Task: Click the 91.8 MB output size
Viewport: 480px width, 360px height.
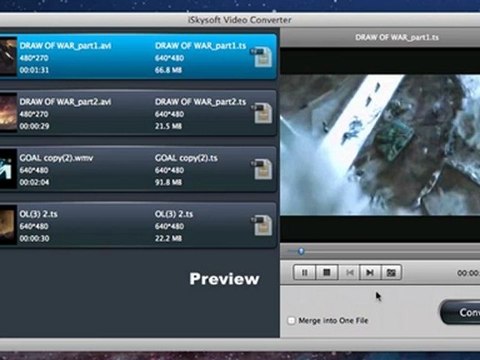Action: pyautogui.click(x=168, y=182)
